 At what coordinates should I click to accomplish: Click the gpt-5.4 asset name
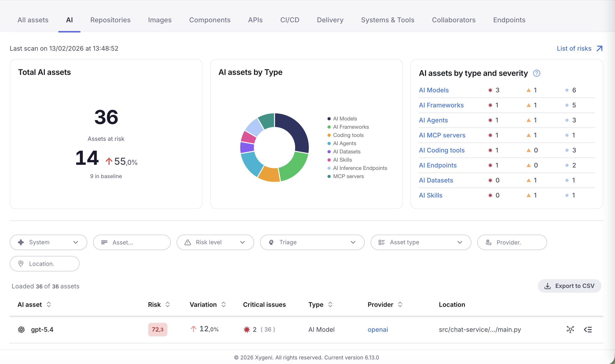[42, 329]
